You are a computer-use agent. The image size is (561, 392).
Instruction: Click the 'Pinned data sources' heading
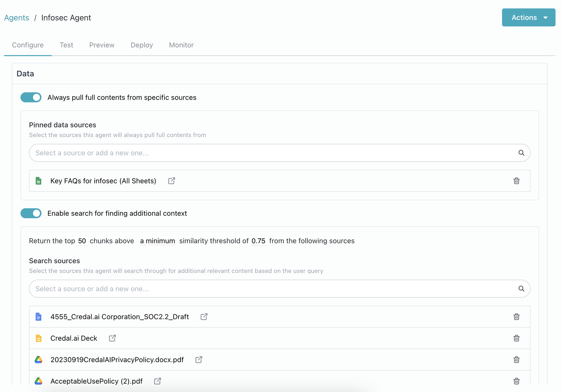coord(62,125)
